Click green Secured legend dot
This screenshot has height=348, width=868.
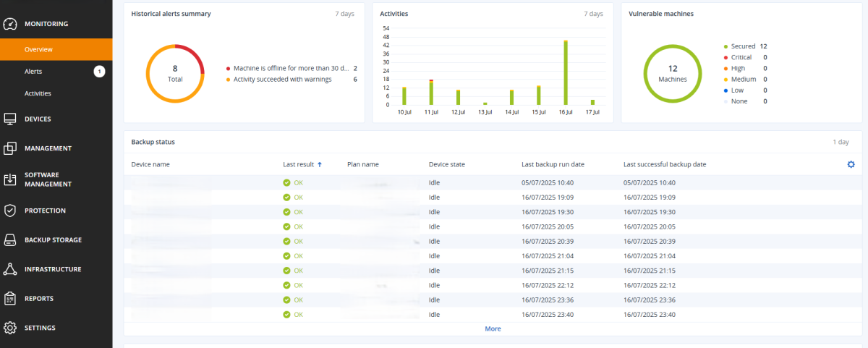tap(726, 46)
